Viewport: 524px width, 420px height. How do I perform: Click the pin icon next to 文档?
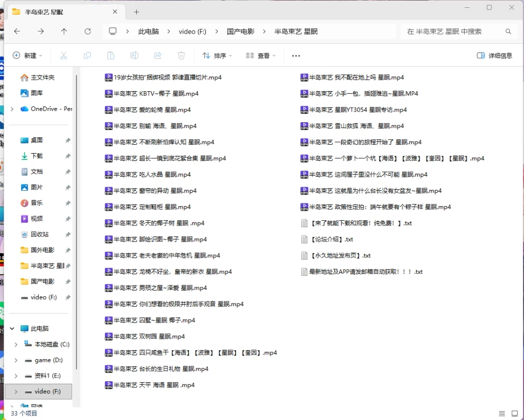pyautogui.click(x=68, y=171)
